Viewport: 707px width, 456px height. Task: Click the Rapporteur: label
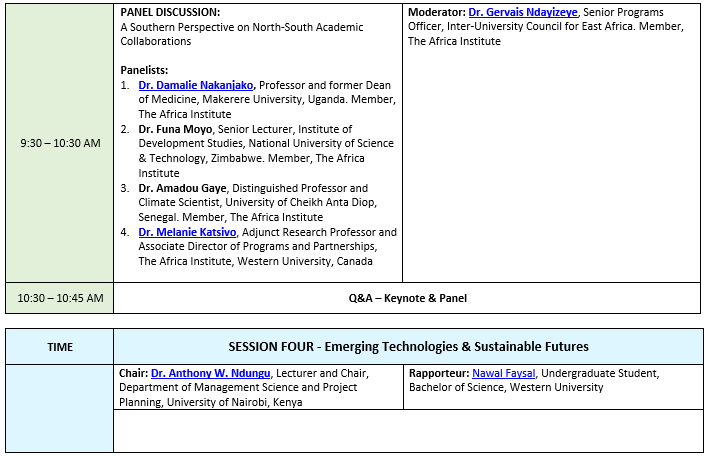coord(438,373)
